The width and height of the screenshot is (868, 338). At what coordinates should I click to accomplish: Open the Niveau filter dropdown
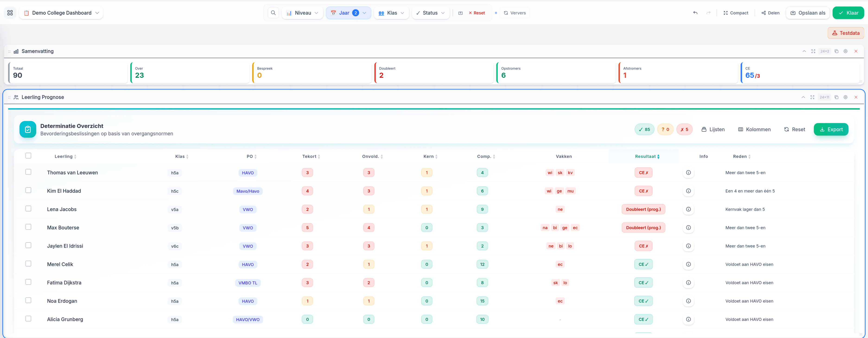tap(302, 13)
